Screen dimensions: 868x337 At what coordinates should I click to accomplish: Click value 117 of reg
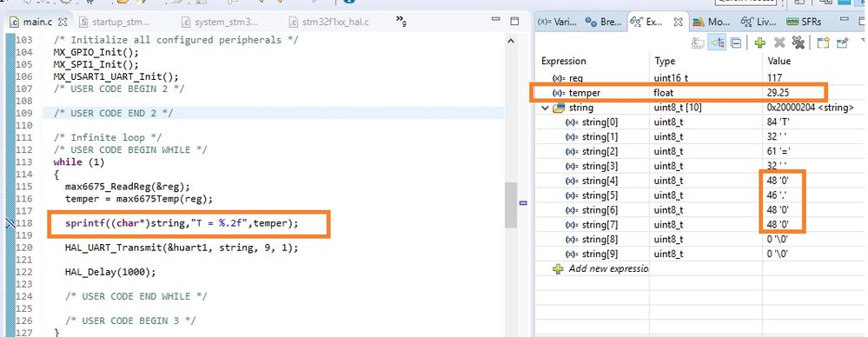tap(774, 78)
